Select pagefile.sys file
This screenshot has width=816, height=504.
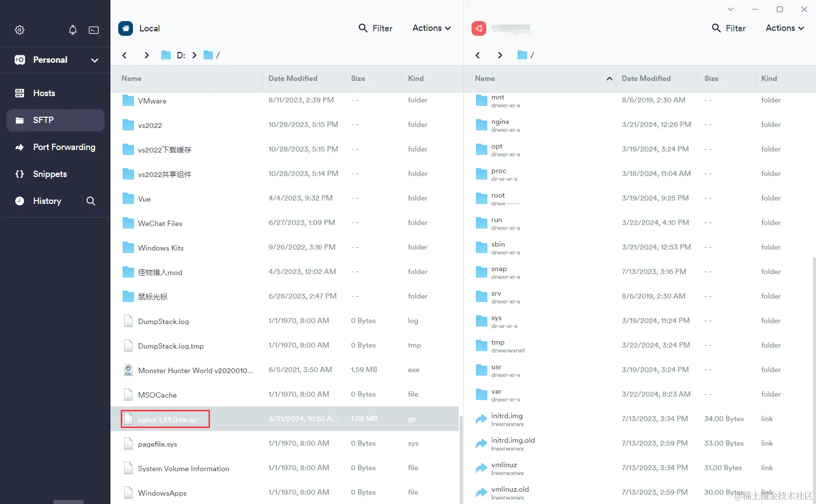click(285, 444)
